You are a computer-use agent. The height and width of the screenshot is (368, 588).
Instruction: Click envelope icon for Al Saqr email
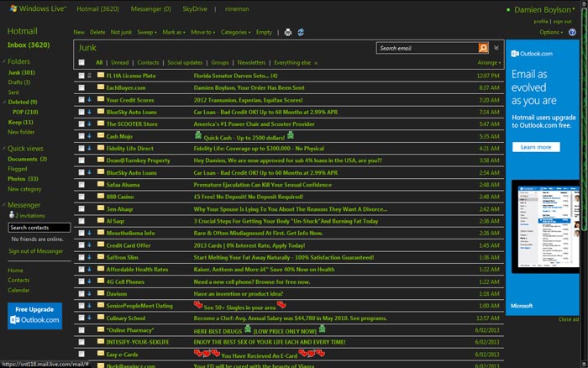tap(101, 220)
